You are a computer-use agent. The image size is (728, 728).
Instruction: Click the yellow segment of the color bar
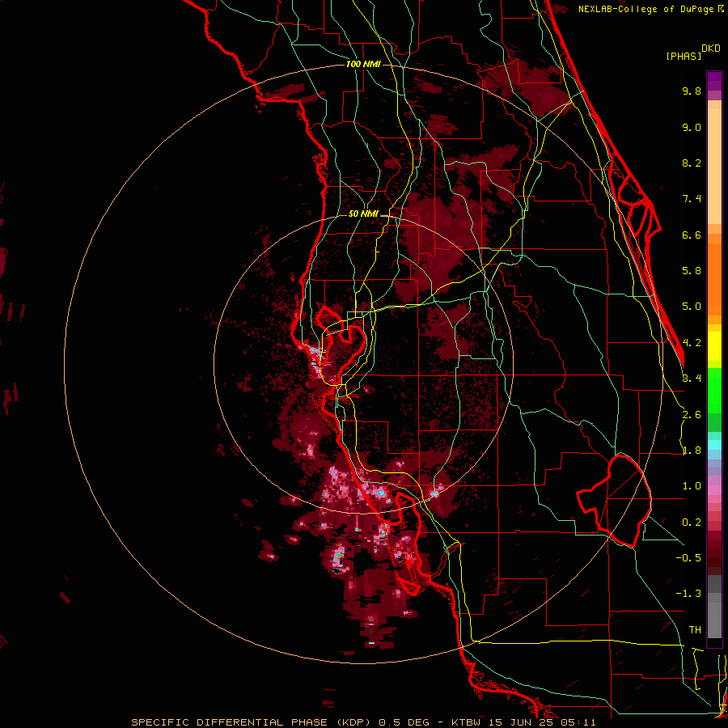pyautogui.click(x=714, y=346)
